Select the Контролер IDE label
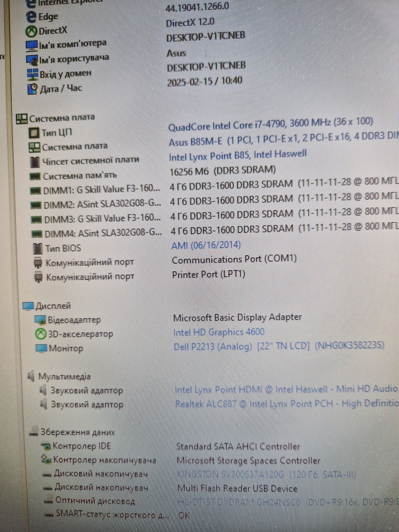Viewport: 399px width, 532px height. point(82,446)
